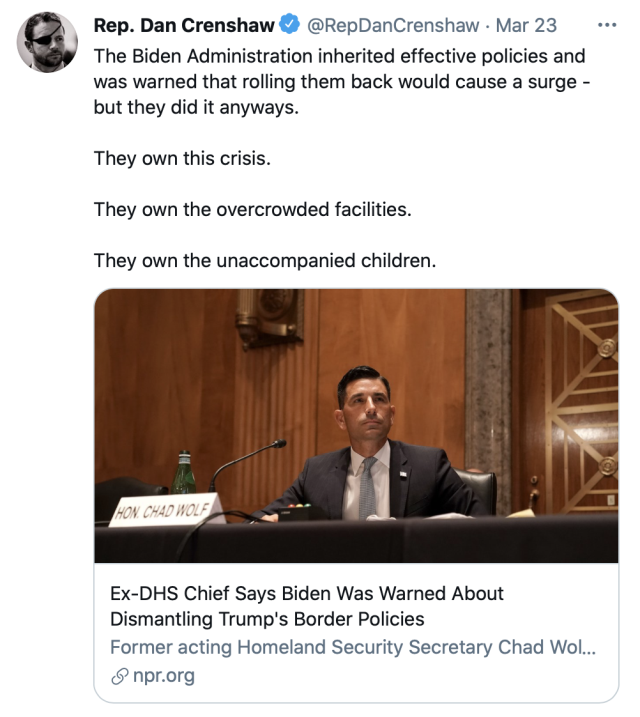Click 'They own the overcrowded facilities.' text
640x717 pixels.
(252, 210)
